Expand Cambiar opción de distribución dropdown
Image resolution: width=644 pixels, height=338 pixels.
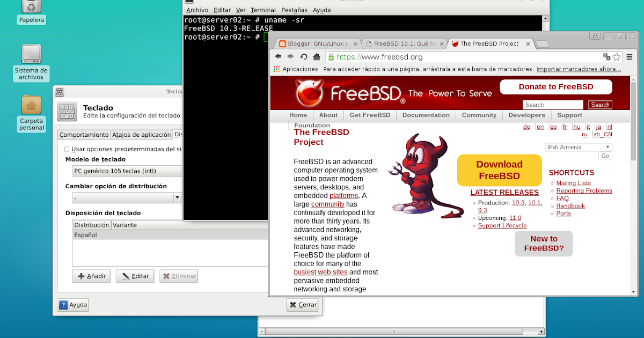click(177, 197)
